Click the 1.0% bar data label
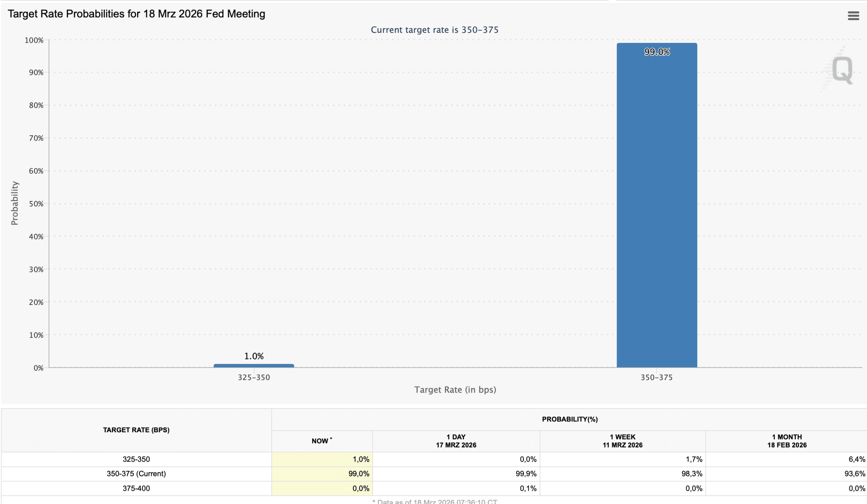 254,356
